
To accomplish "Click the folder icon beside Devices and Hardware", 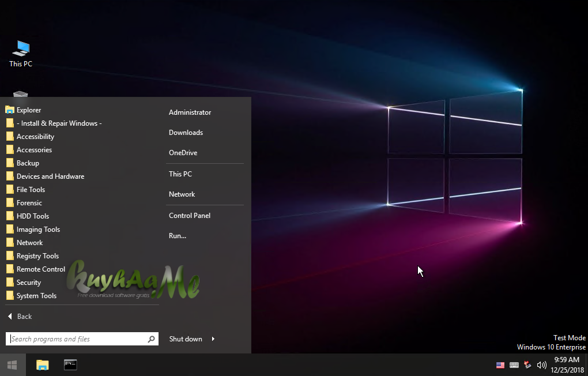I will pos(10,176).
